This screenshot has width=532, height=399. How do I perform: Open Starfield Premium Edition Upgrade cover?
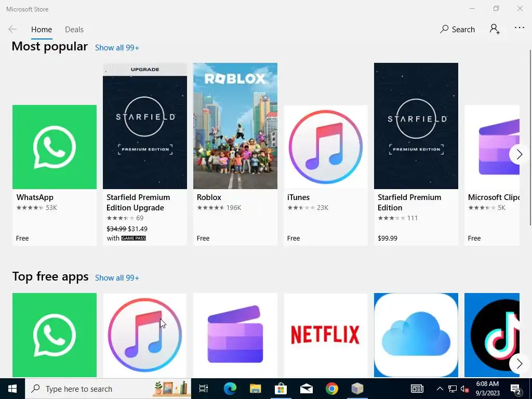[145, 126]
